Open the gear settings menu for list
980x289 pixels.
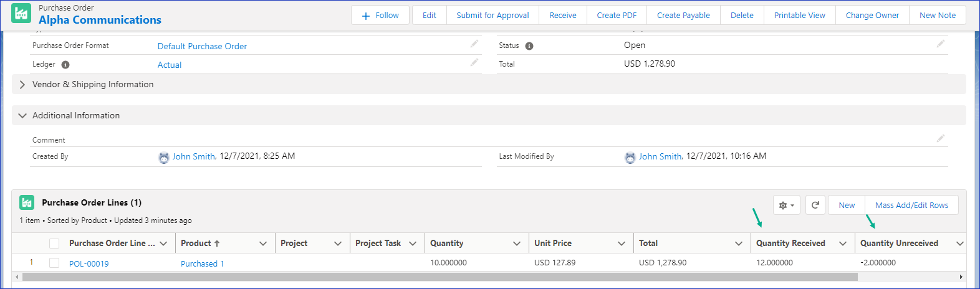(x=786, y=205)
